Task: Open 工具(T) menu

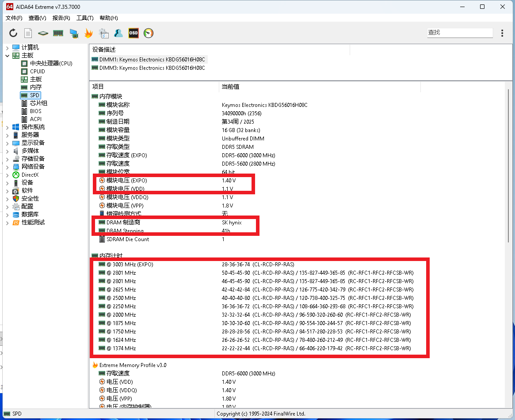Action: [x=85, y=18]
